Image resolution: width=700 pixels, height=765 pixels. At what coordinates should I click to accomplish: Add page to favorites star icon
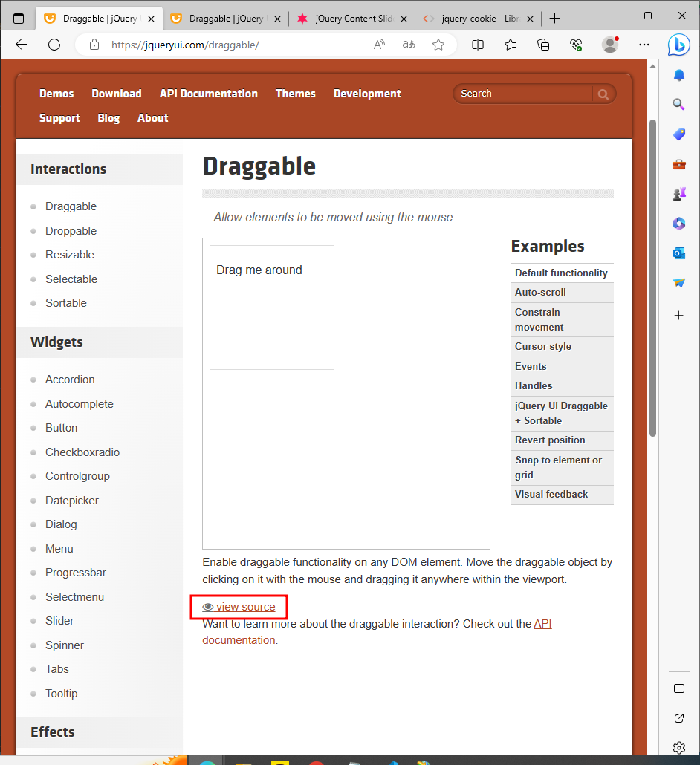438,45
